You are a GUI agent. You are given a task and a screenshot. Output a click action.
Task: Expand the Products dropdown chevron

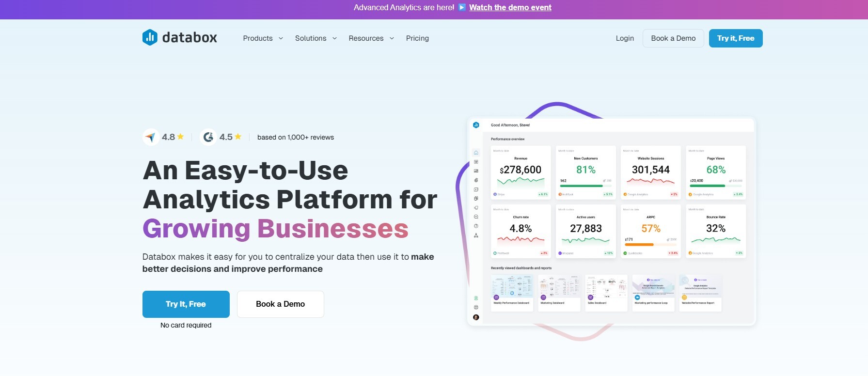(x=281, y=38)
